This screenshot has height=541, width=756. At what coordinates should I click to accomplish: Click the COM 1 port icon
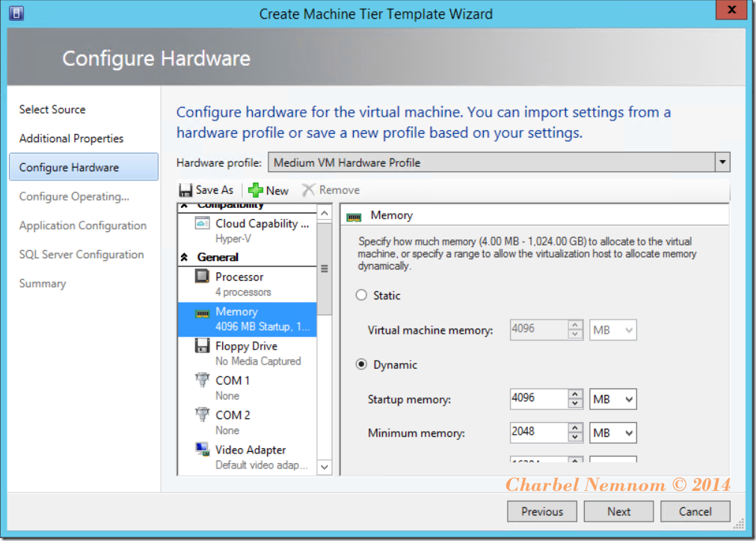click(x=203, y=380)
